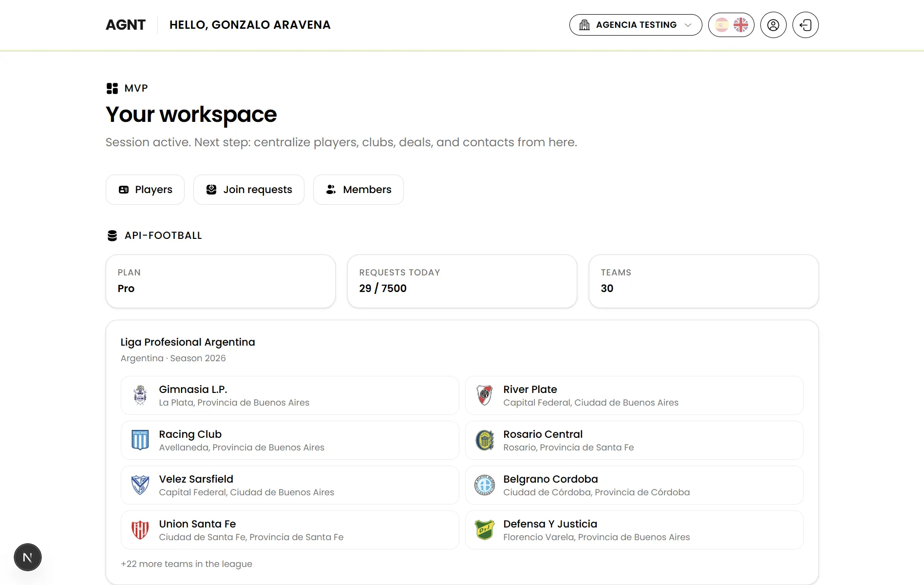Select the "Gimnasia L.P." team name
This screenshot has height=585, width=924.
click(193, 390)
